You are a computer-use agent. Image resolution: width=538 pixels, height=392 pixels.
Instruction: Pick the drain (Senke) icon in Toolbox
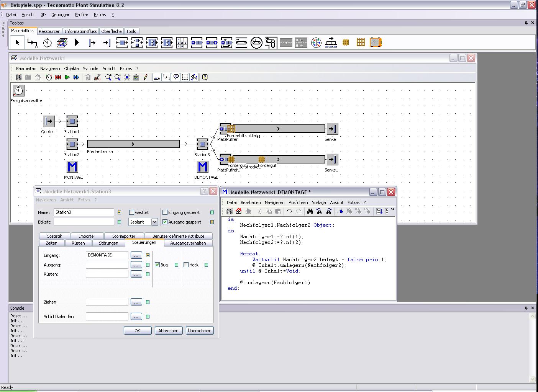[x=107, y=42]
